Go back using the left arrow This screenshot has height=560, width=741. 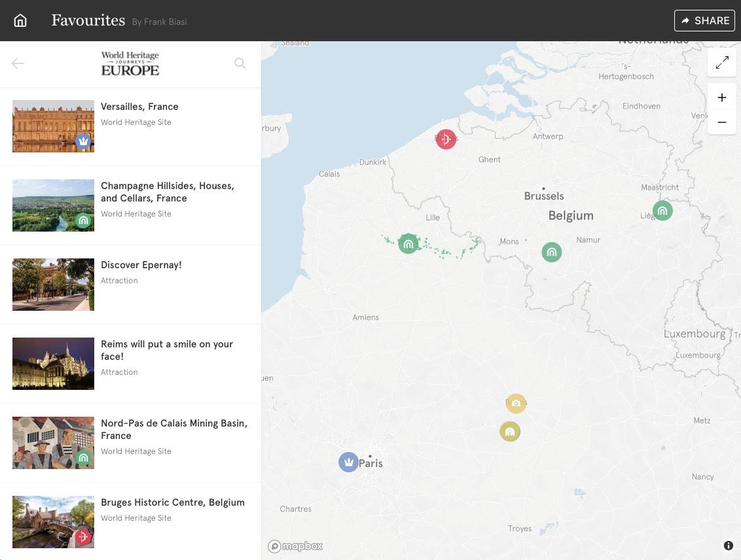(18, 63)
